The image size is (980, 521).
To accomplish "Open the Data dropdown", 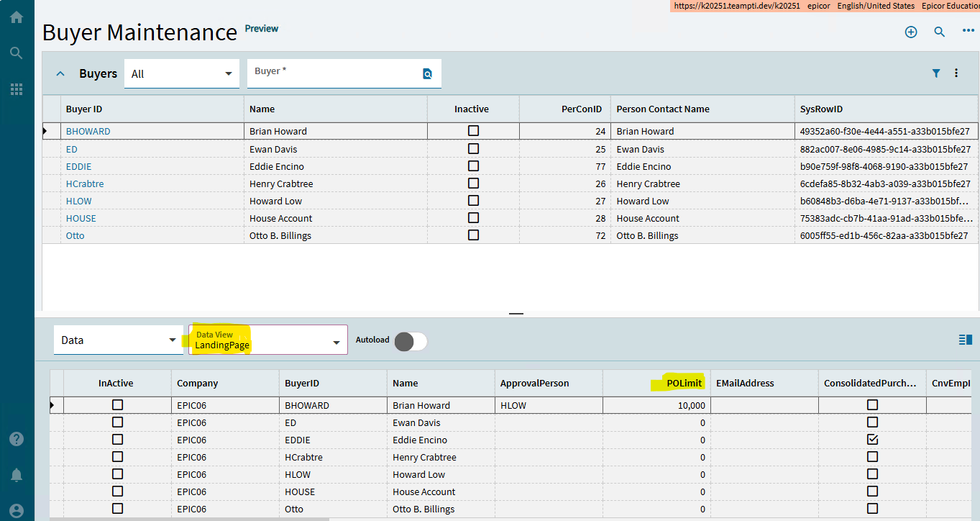I will click(119, 340).
